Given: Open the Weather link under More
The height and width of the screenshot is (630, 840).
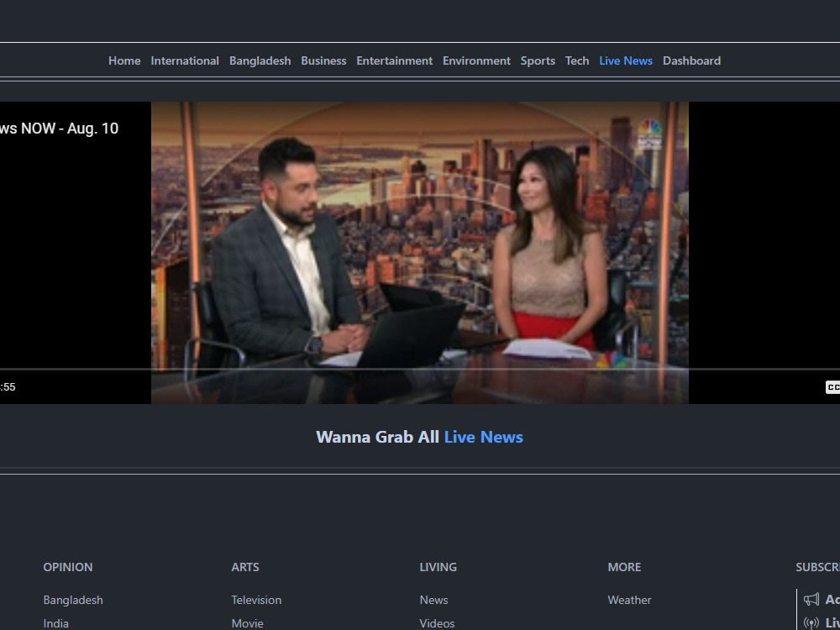Looking at the screenshot, I should tap(629, 600).
